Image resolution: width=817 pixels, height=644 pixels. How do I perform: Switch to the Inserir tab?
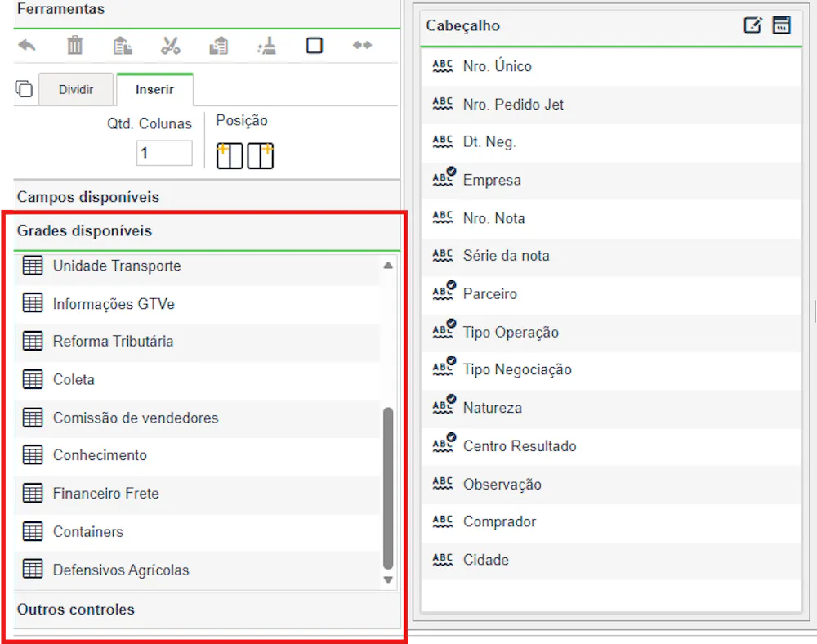154,90
